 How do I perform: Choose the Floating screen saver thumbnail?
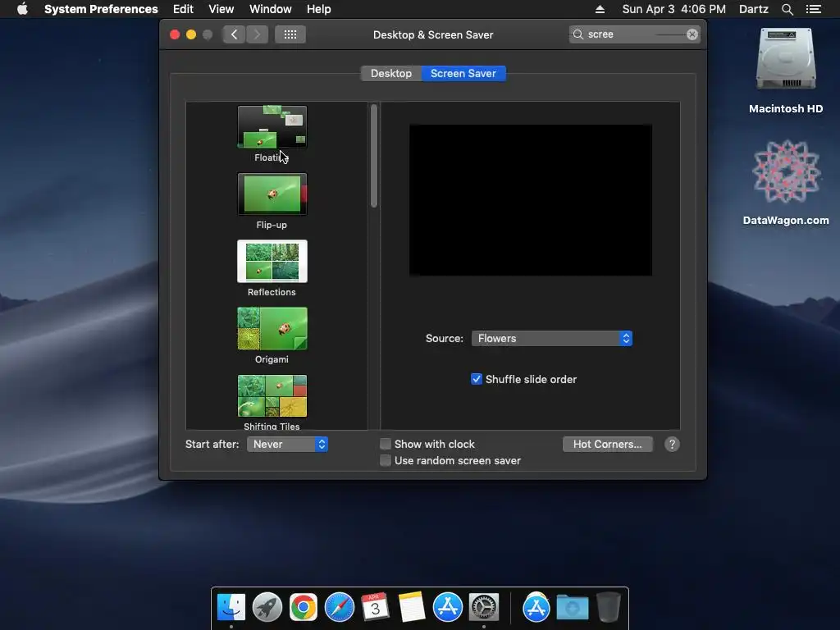pyautogui.click(x=272, y=127)
